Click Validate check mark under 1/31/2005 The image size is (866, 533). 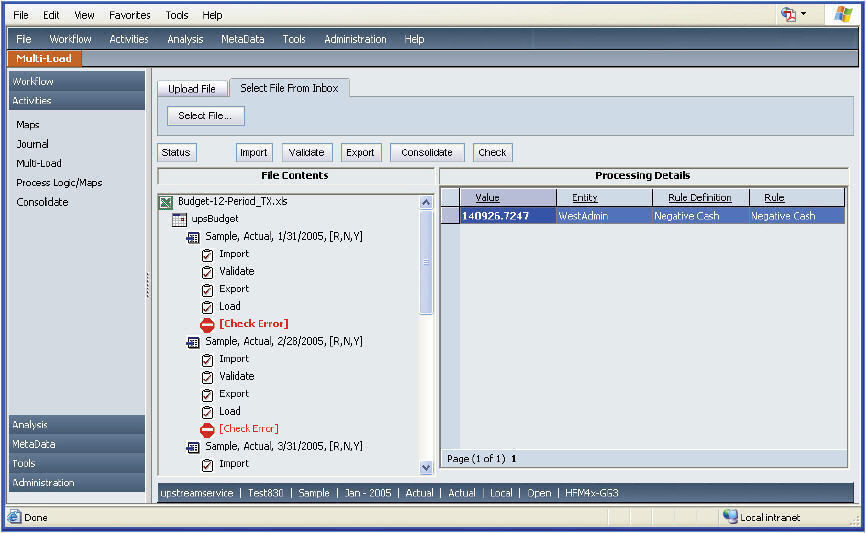click(207, 272)
